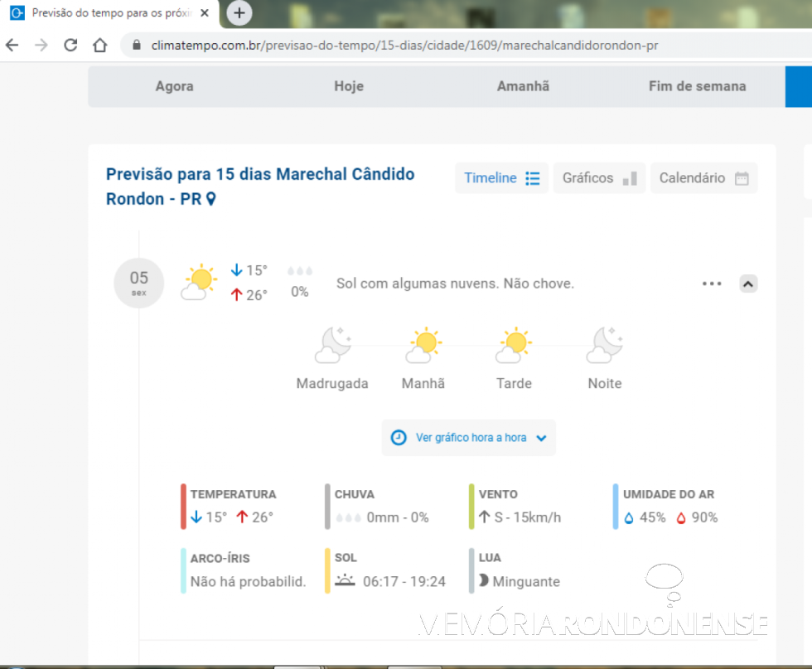Switch to Calendário view

(x=703, y=178)
